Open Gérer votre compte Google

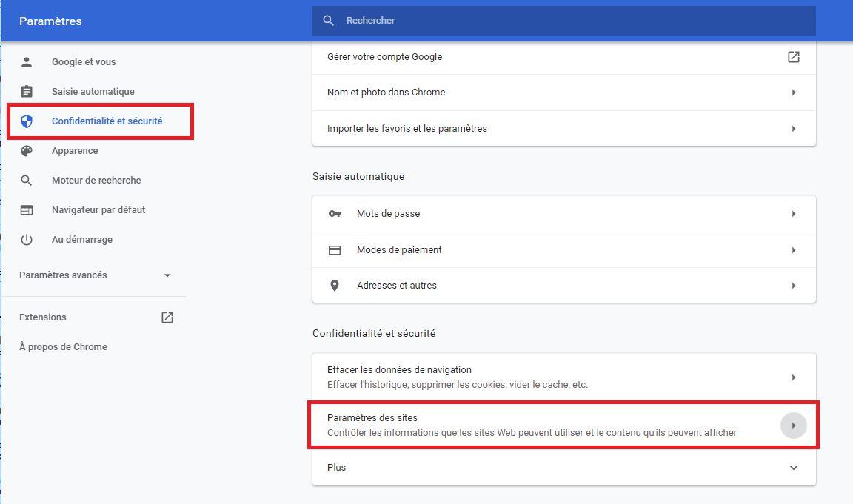coord(564,56)
